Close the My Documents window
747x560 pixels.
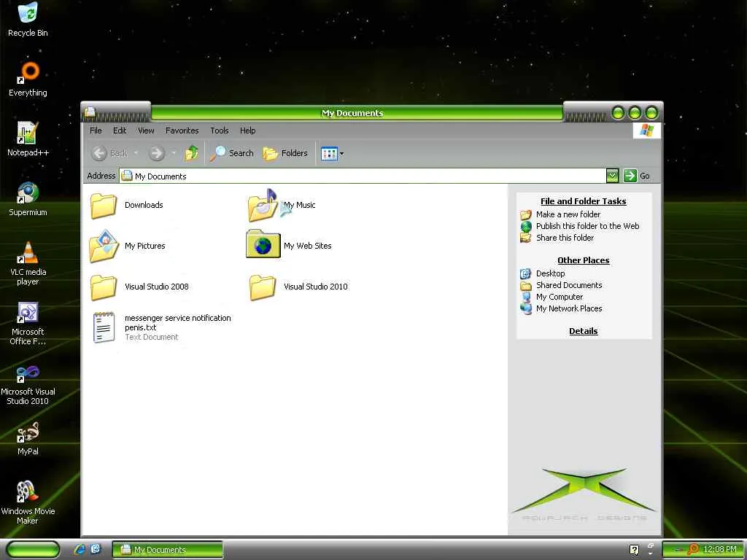click(x=651, y=113)
